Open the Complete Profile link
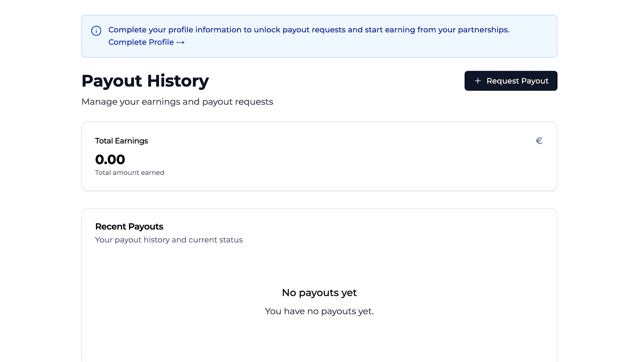Screen dimensions: 644x362 click(x=141, y=42)
